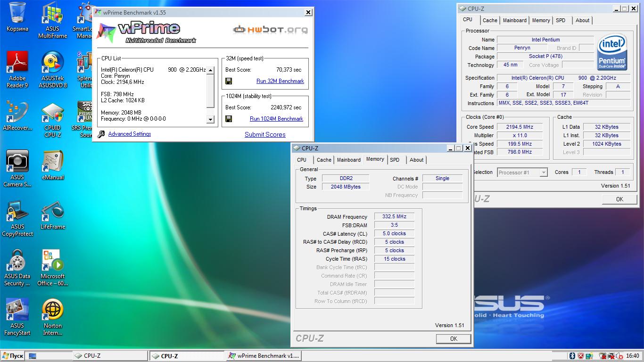Click the Run 1024M Benchmark link

276,119
